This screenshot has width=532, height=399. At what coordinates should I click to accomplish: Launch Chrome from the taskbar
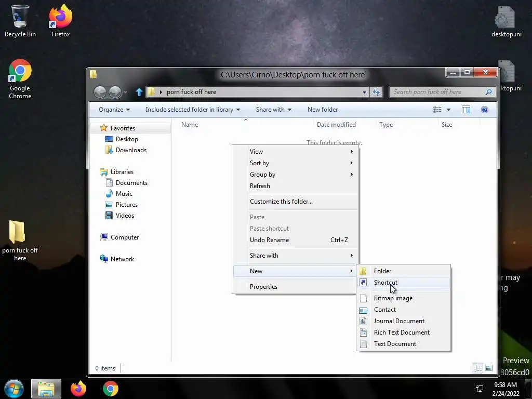[111, 389]
